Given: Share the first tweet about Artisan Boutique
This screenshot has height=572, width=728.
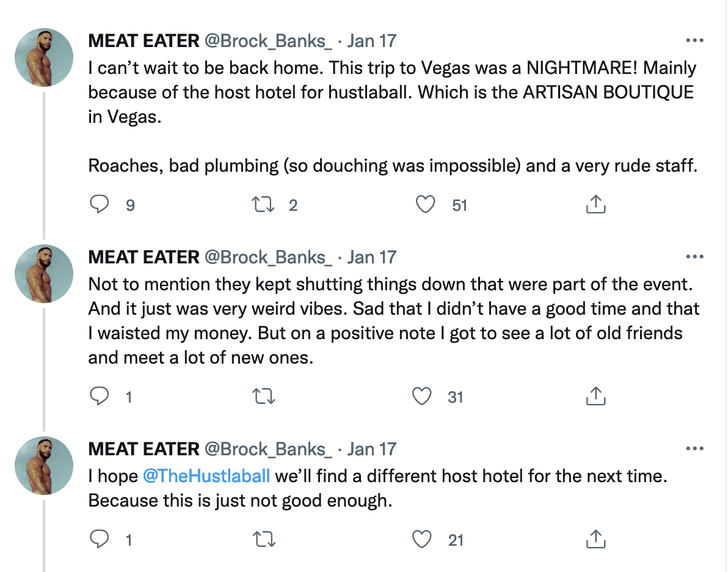Looking at the screenshot, I should 595,204.
